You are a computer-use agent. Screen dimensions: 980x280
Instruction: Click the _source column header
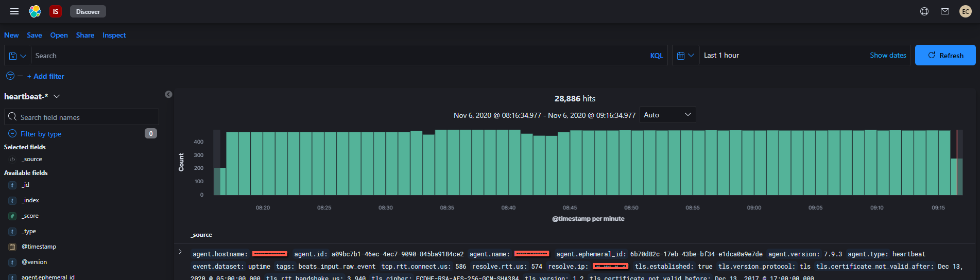click(x=201, y=235)
